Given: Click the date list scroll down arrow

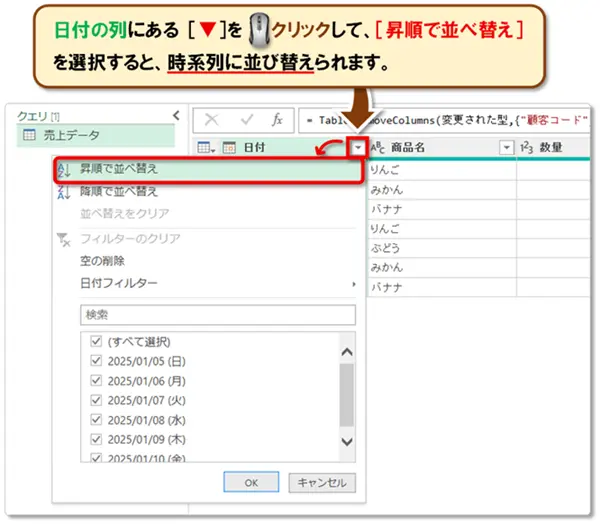Looking at the screenshot, I should point(347,442).
